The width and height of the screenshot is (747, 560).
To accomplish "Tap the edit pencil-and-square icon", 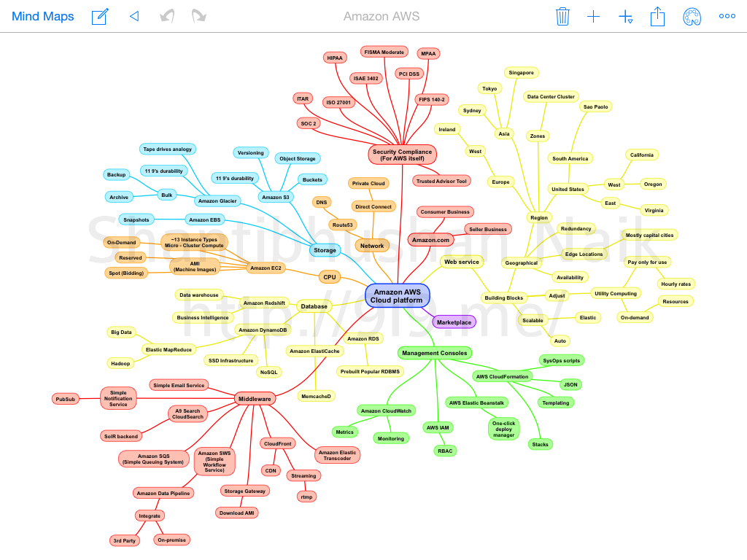I will coord(100,17).
